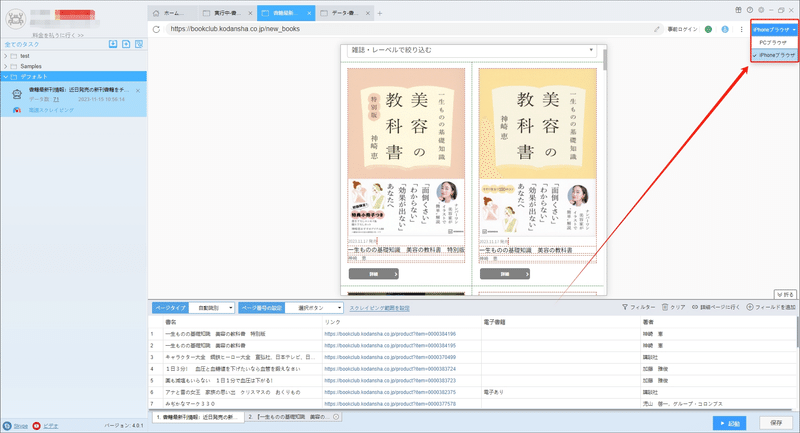The image size is (800, 433).
Task: Switch to the データ tab
Action: pyautogui.click(x=345, y=13)
